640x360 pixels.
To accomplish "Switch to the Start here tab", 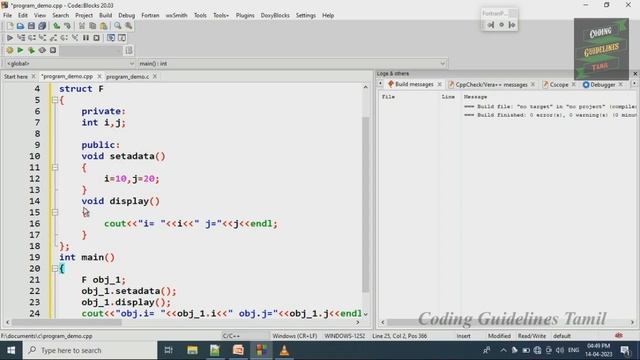I will 16,76.
